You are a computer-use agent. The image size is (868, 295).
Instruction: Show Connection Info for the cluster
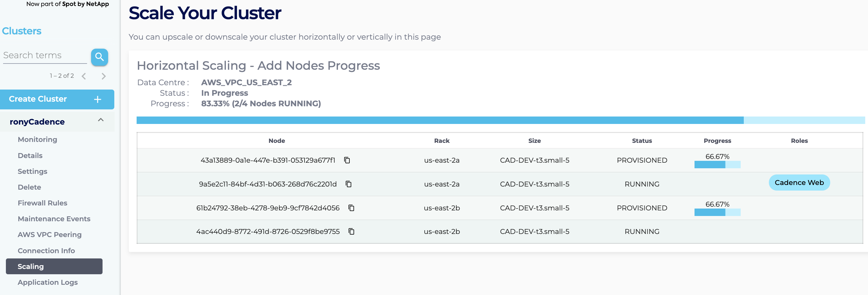coord(46,250)
